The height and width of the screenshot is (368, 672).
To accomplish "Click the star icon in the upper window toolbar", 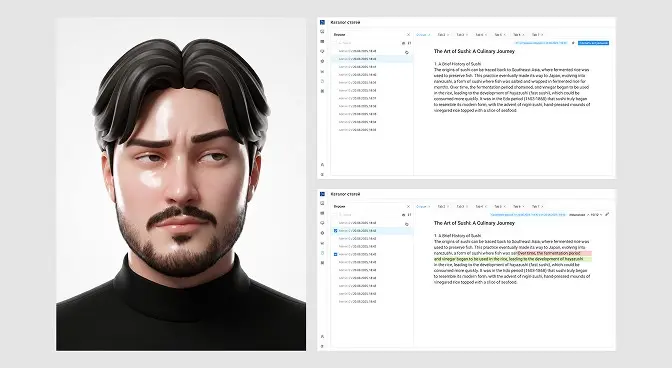I will [x=573, y=43].
